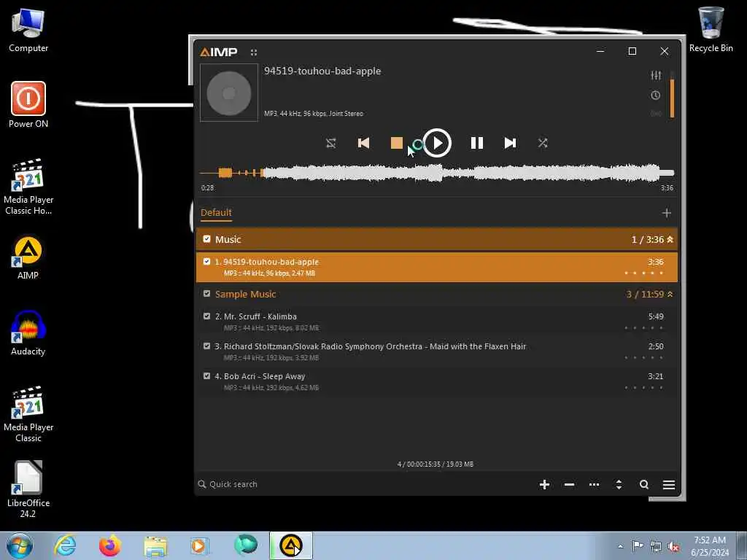Open the LibreOffice 24.2 shortcut

pos(28,489)
